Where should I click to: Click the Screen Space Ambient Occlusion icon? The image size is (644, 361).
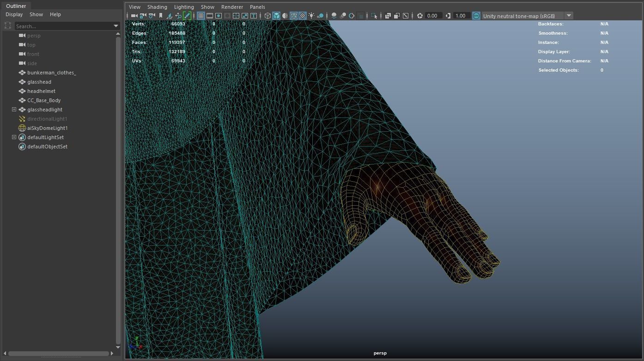point(334,16)
